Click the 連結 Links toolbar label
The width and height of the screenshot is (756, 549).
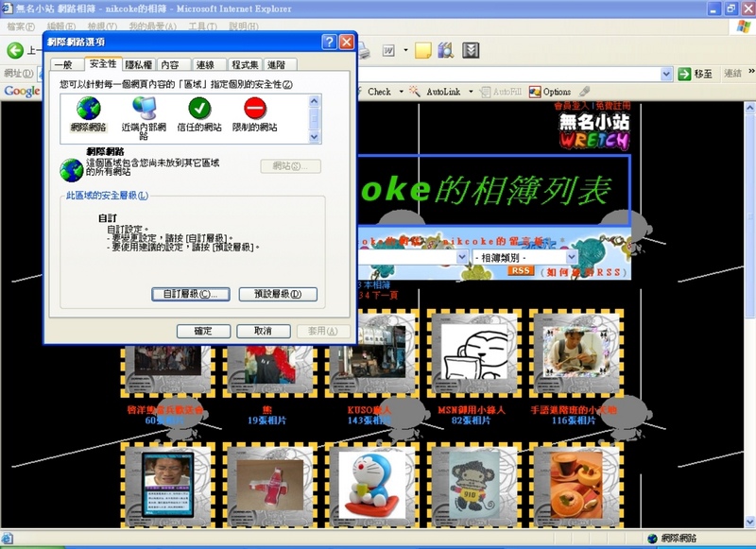732,74
